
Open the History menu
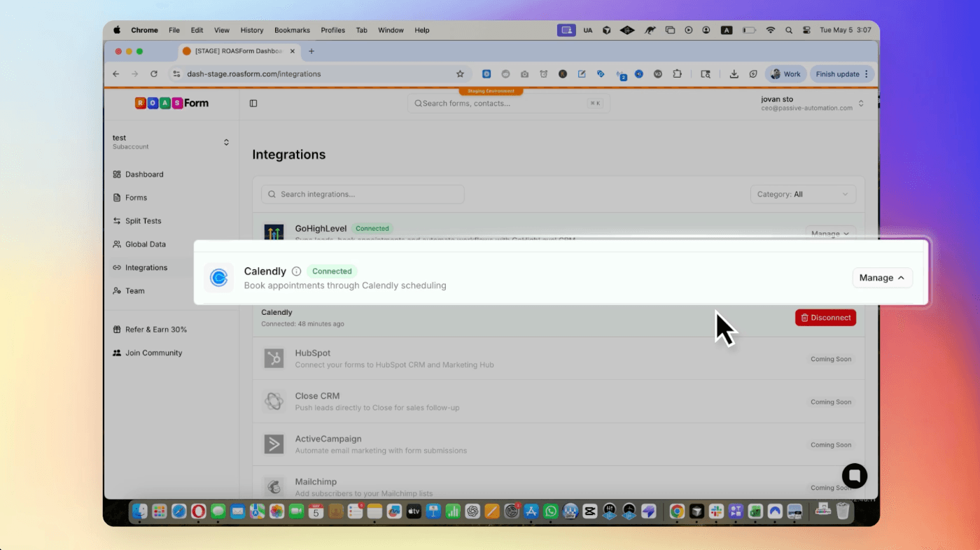(x=252, y=30)
